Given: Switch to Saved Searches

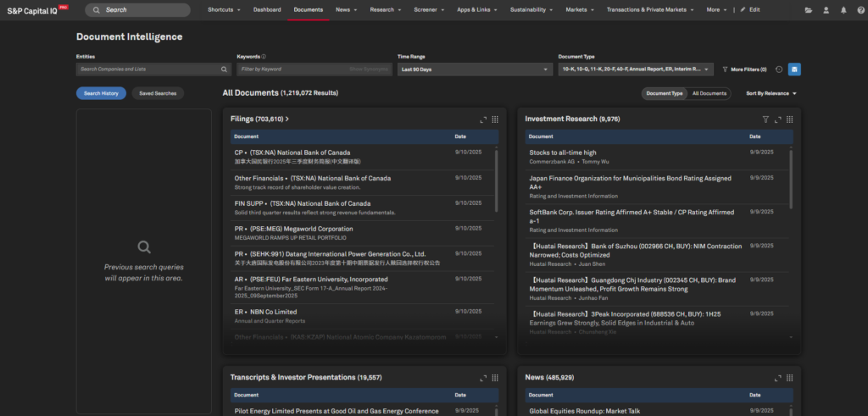Looking at the screenshot, I should [x=158, y=93].
